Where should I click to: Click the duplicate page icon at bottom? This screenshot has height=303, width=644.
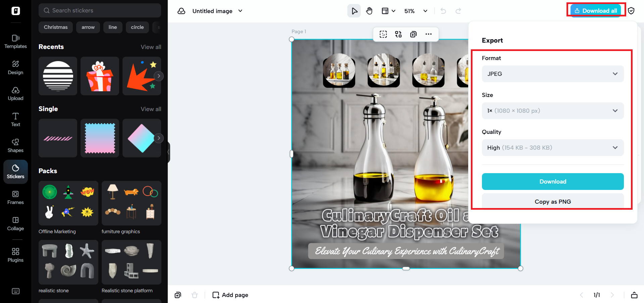point(178,295)
